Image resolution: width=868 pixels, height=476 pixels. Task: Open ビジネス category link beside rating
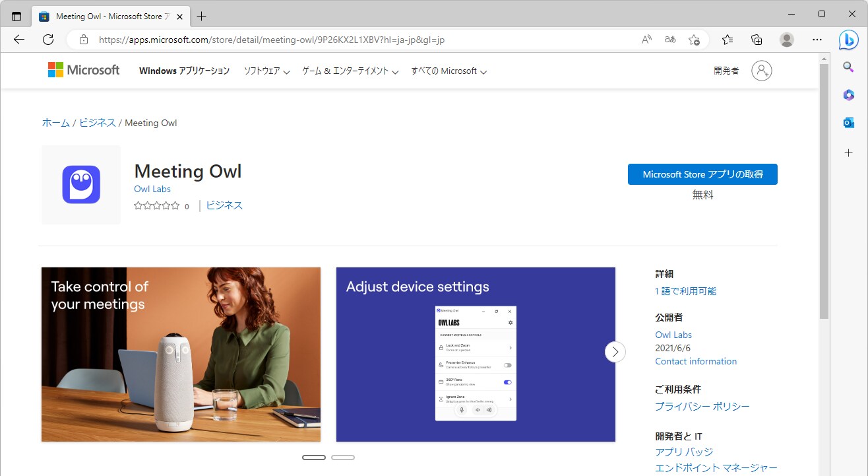[x=224, y=205]
